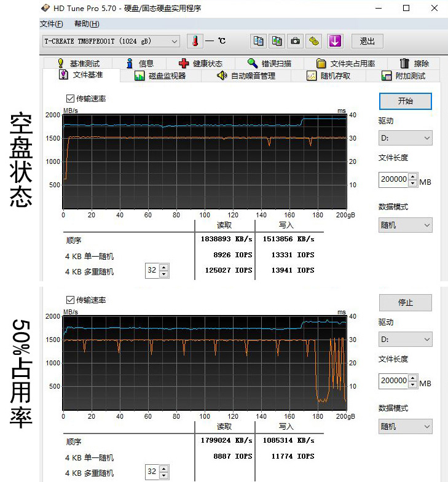
Task: Click lower queue depth 32 field
Action: tap(152, 472)
